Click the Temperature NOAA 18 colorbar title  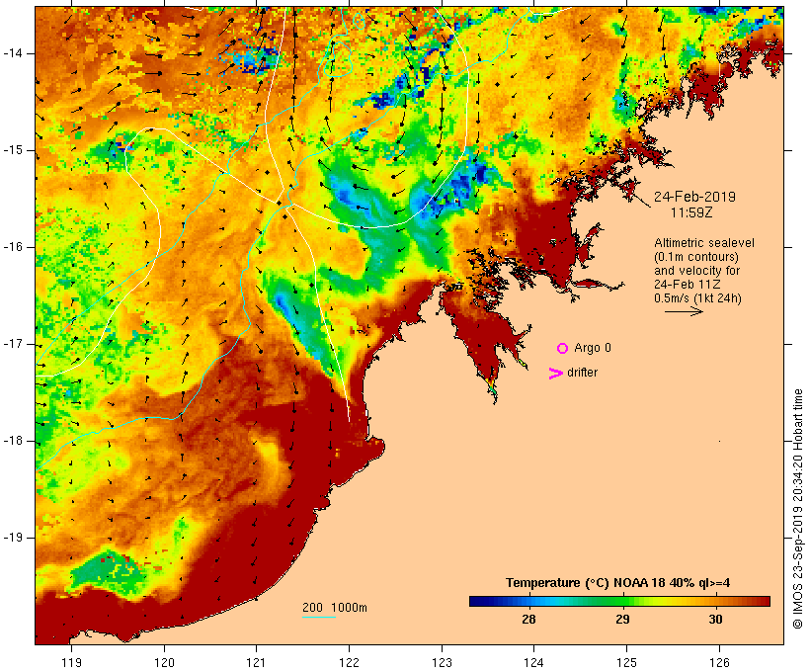[x=617, y=583]
